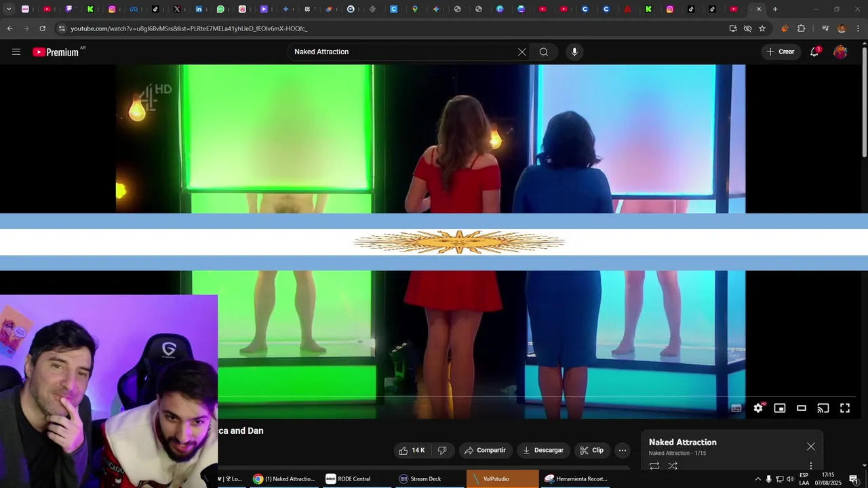Download video via Descargar
Viewport: 868px width, 488px height.
pyautogui.click(x=543, y=450)
